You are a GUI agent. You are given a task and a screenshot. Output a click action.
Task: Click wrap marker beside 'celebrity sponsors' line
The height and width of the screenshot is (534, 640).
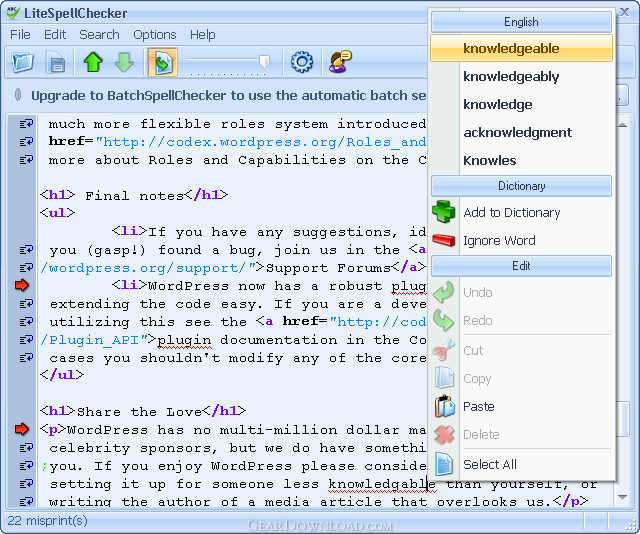tap(26, 447)
